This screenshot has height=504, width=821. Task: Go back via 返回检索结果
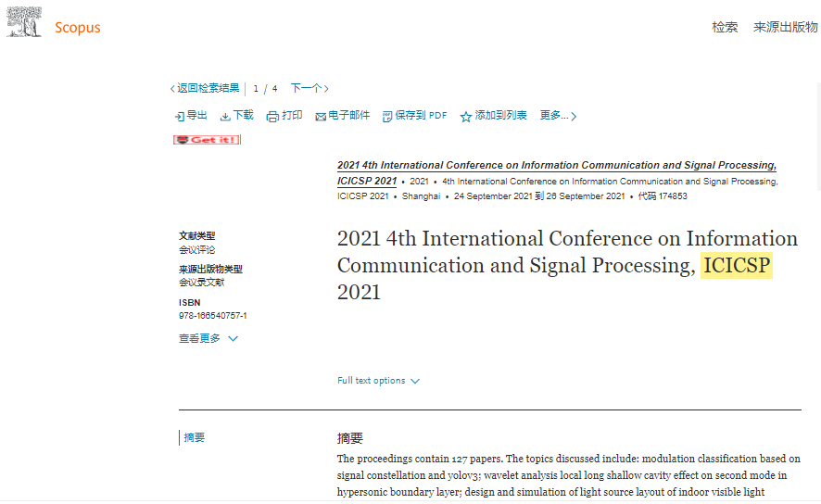(x=205, y=88)
